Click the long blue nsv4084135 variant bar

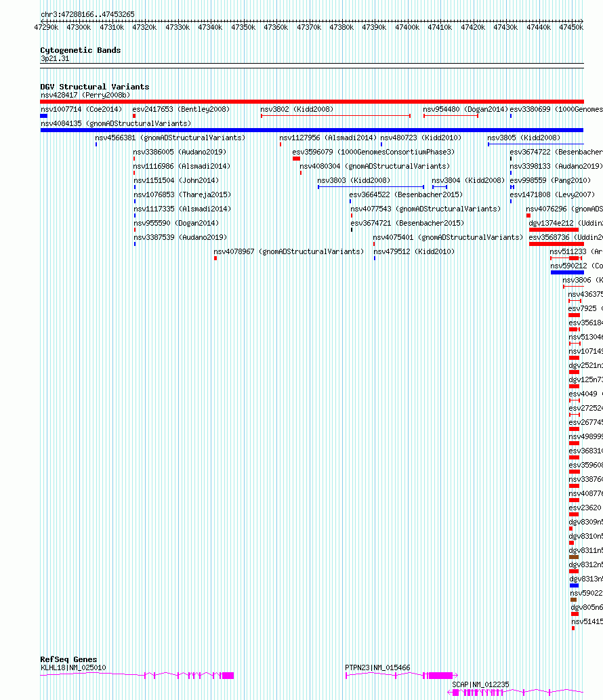click(312, 130)
